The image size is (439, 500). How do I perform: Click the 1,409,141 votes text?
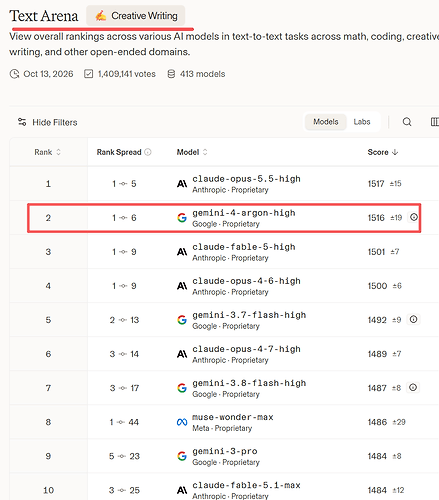click(x=127, y=74)
